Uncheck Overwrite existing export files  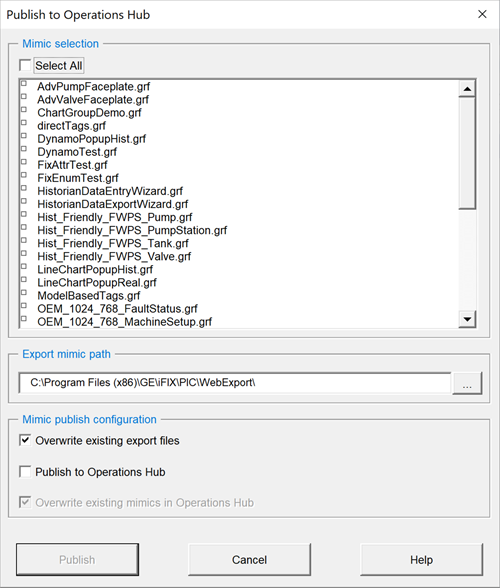(25, 440)
